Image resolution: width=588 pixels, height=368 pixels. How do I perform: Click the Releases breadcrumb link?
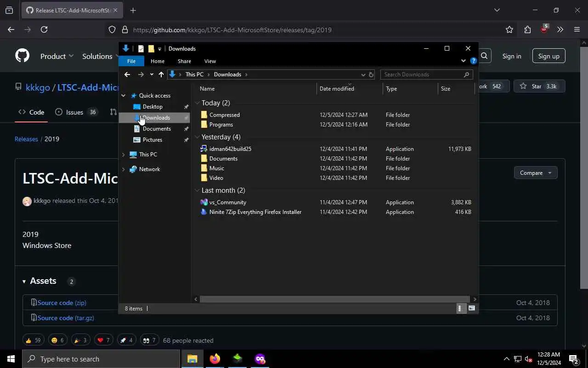coord(26,139)
